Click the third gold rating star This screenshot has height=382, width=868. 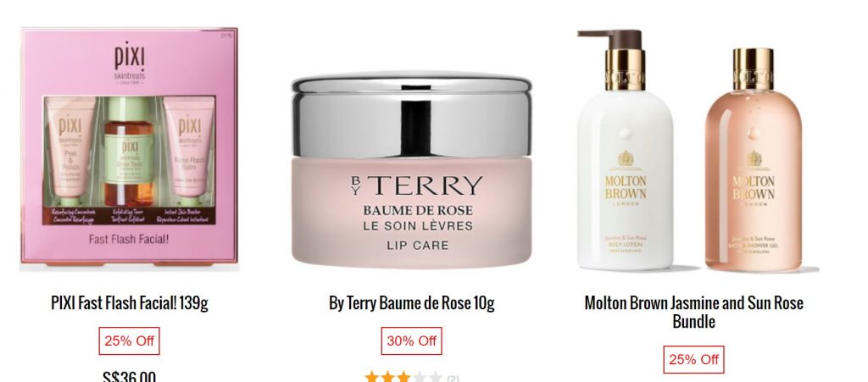[404, 378]
